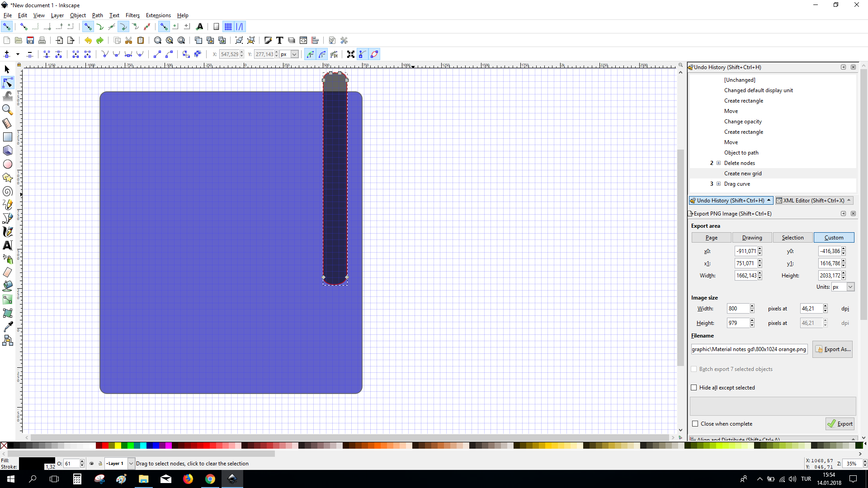
Task: Click the Save document icon
Action: pos(30,40)
